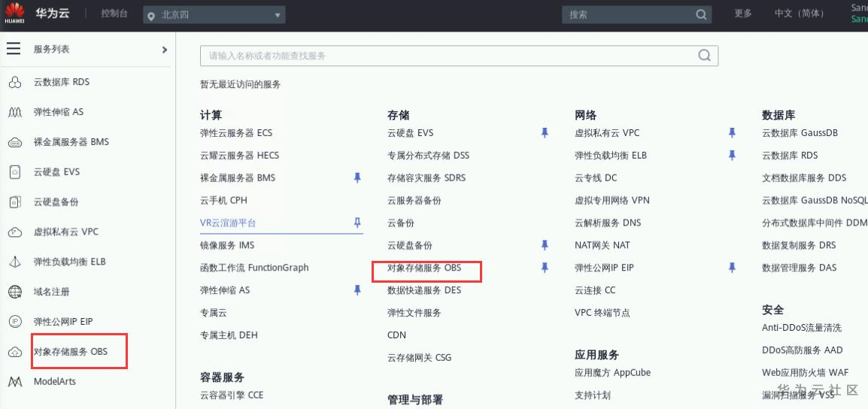Unpin 对象存储服务 OBS pin icon
868x409 pixels.
pyautogui.click(x=545, y=268)
